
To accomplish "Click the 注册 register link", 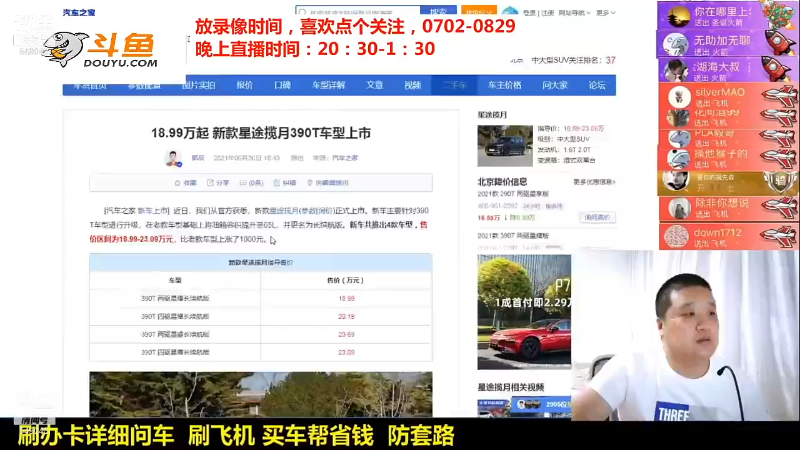I will tap(547, 13).
